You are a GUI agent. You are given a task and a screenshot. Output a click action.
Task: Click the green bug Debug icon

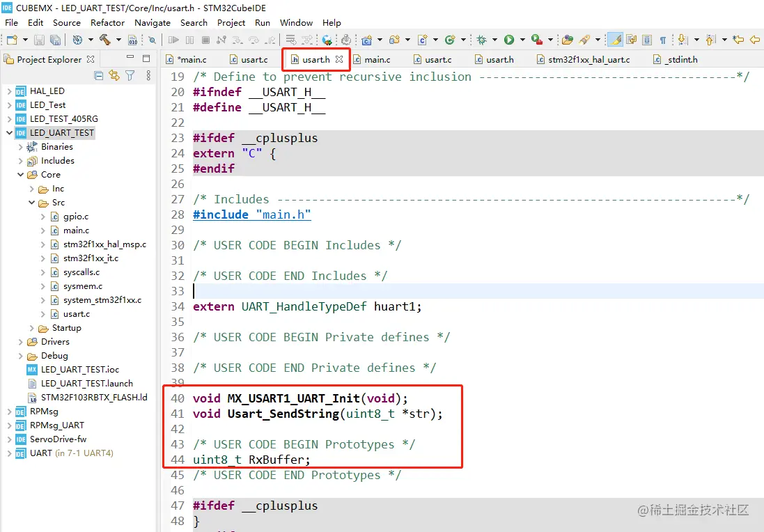pyautogui.click(x=481, y=40)
